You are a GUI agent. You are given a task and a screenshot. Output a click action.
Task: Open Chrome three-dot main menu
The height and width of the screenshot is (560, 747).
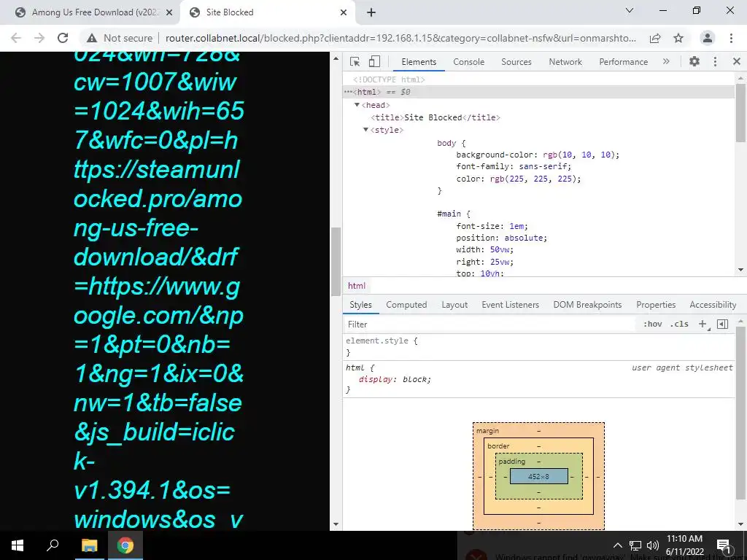[731, 38]
